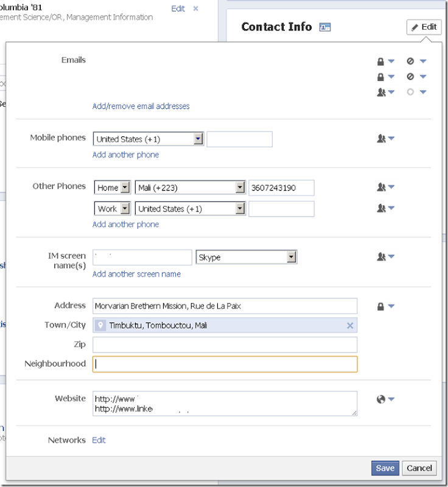Click into the Zip input field
The image size is (448, 487).
coord(225,345)
